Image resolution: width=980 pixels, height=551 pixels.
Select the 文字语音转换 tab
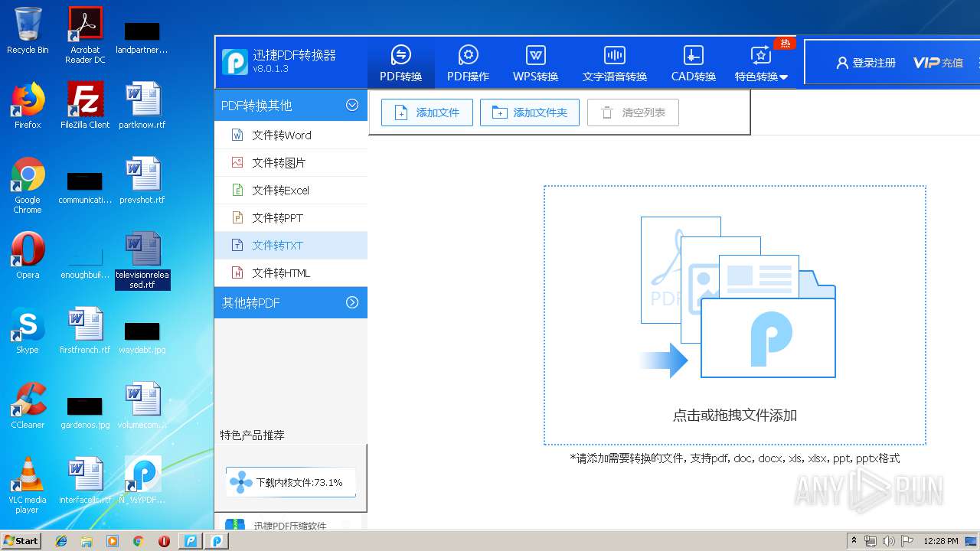pyautogui.click(x=614, y=64)
